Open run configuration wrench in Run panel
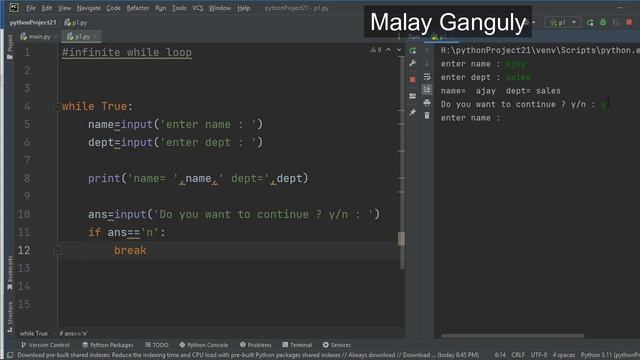The image size is (640, 360). coord(413,63)
